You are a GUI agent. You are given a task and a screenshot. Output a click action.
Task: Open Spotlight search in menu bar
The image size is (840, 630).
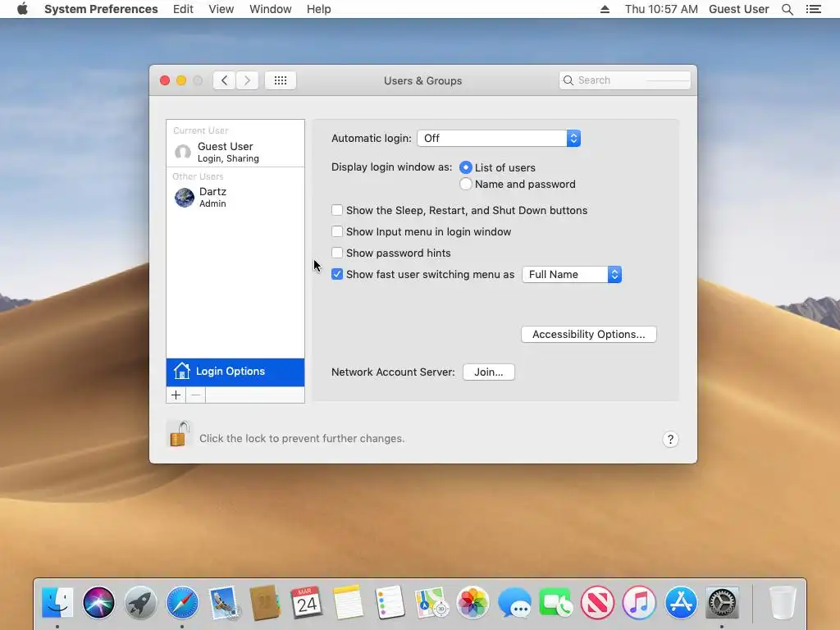tap(787, 9)
